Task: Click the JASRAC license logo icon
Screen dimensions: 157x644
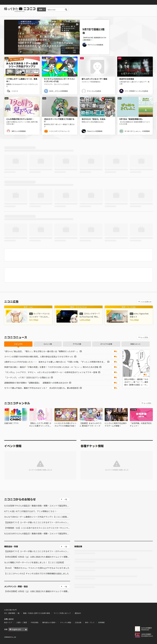Action: [137, 635]
